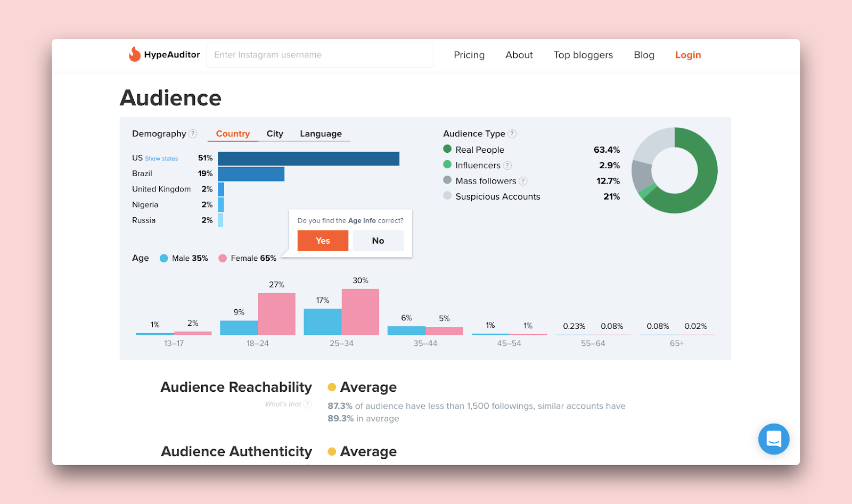Switch to the Language demographics tab
The width and height of the screenshot is (852, 504).
321,134
